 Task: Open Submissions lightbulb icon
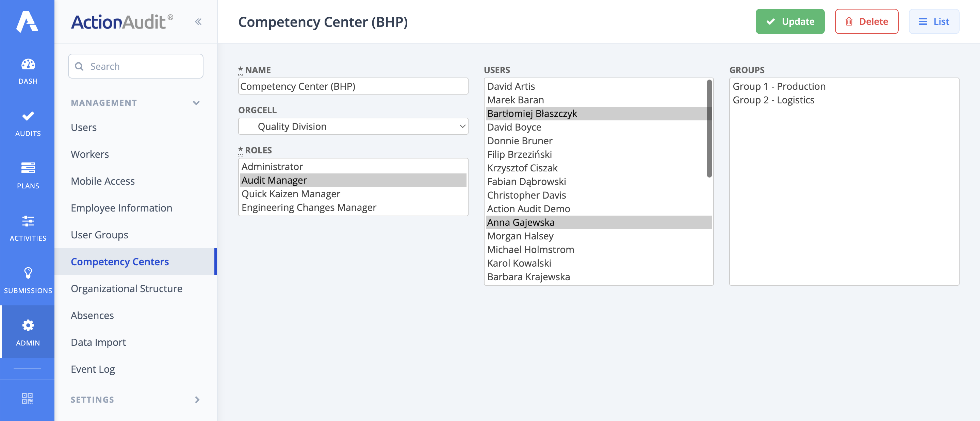pyautogui.click(x=28, y=273)
